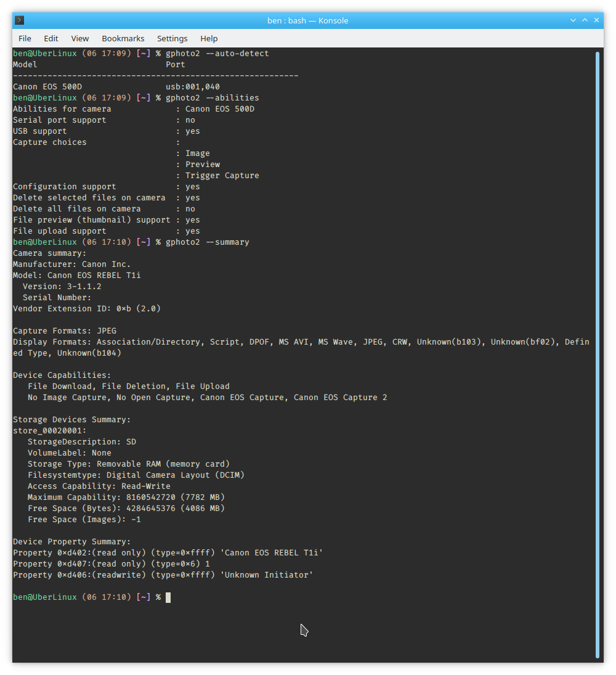Click the 'Configuration support' line

click(106, 186)
